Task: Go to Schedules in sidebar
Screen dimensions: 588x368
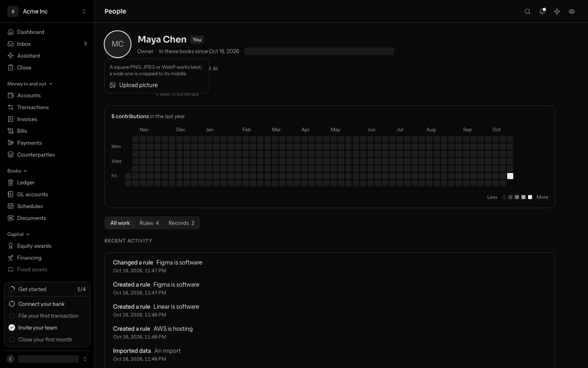Action: point(47,206)
